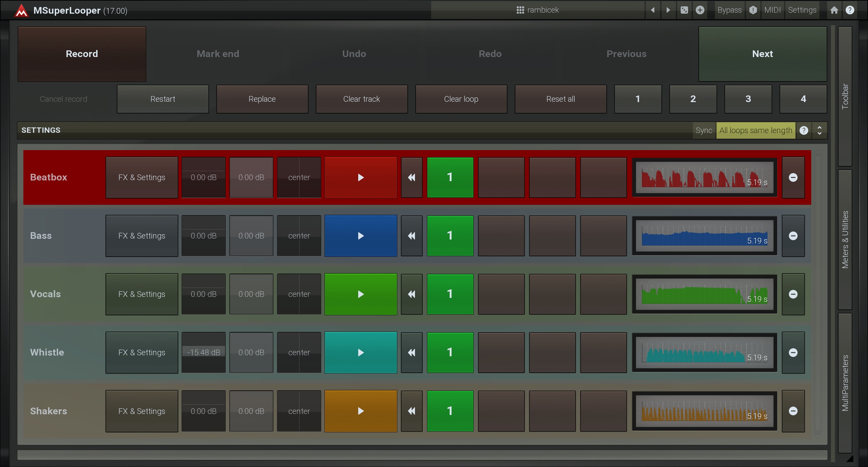Click Mark end
This screenshot has height=467, width=868.
(218, 54)
